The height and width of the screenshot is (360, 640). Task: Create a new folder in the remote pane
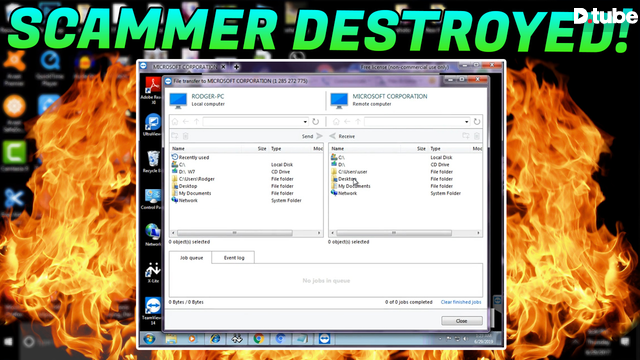pyautogui.click(x=466, y=136)
